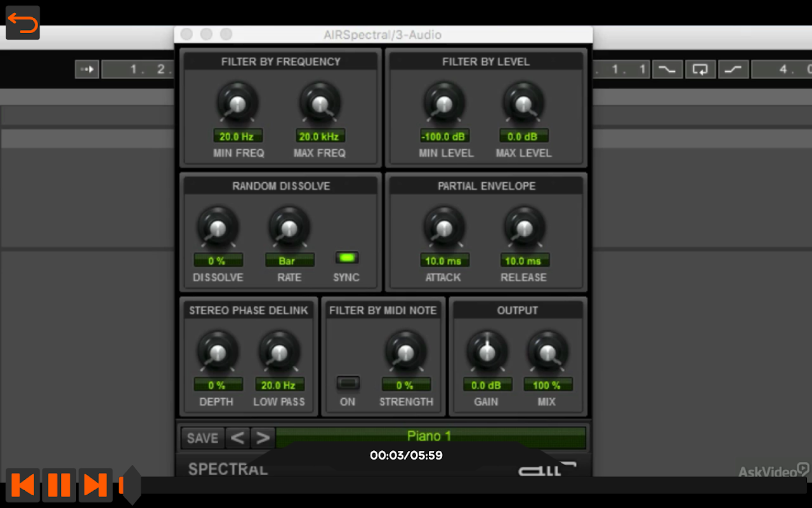Click the 20.0 Hz LOW PASS value
The width and height of the screenshot is (812, 508).
(278, 385)
